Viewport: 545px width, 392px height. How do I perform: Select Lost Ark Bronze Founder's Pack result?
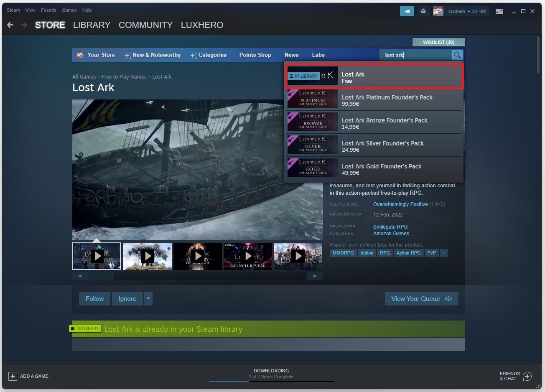pos(374,122)
